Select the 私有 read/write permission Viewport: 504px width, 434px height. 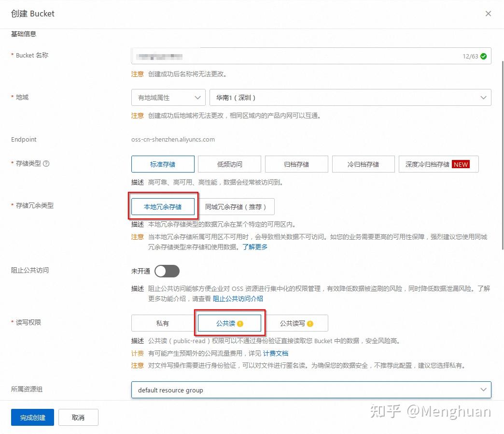coord(163,323)
